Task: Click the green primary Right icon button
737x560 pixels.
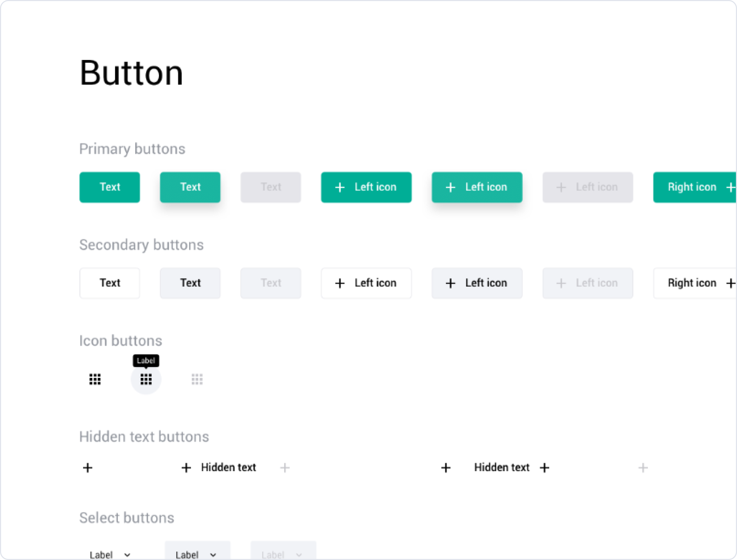Action: (695, 187)
